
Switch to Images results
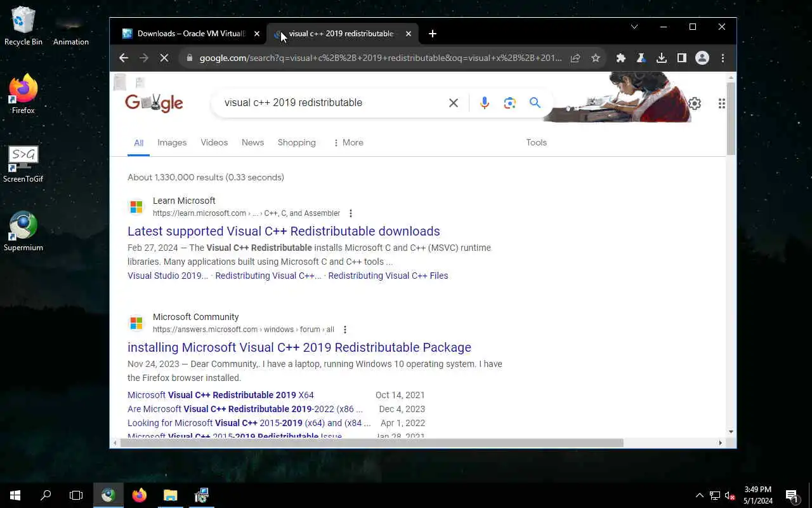pos(172,142)
